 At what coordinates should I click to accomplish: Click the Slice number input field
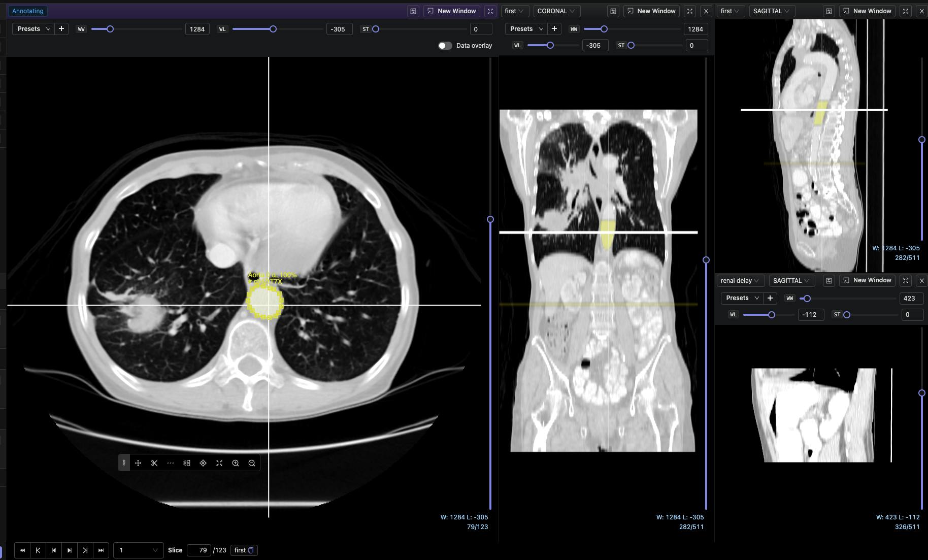[x=198, y=550]
